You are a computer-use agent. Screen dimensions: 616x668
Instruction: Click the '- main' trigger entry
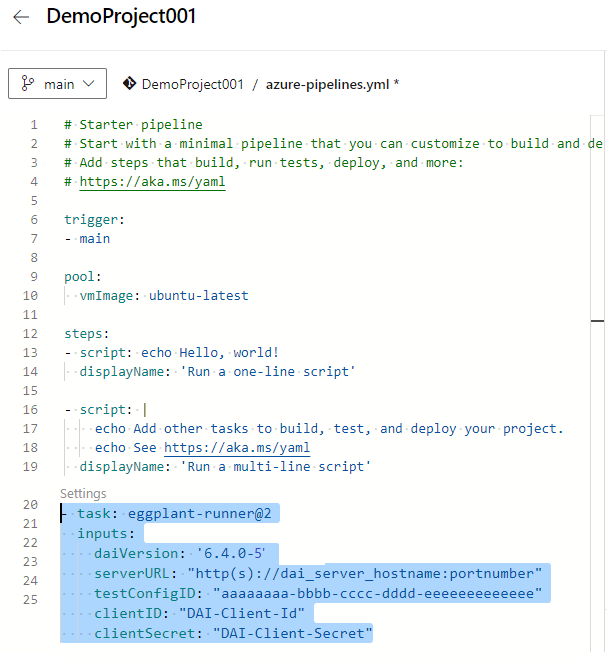point(87,239)
